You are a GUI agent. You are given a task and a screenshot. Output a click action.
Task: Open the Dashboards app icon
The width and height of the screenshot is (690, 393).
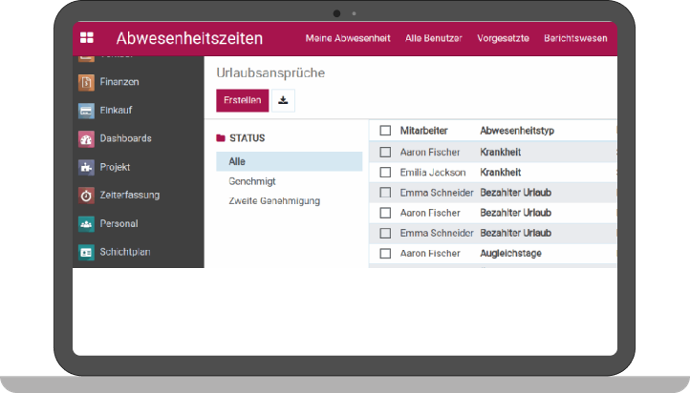click(x=86, y=139)
